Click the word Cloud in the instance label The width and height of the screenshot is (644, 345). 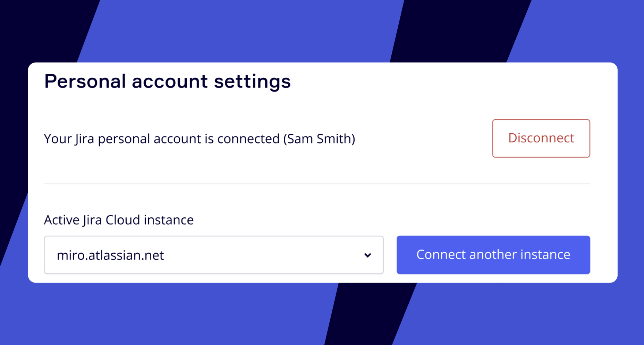click(x=123, y=220)
